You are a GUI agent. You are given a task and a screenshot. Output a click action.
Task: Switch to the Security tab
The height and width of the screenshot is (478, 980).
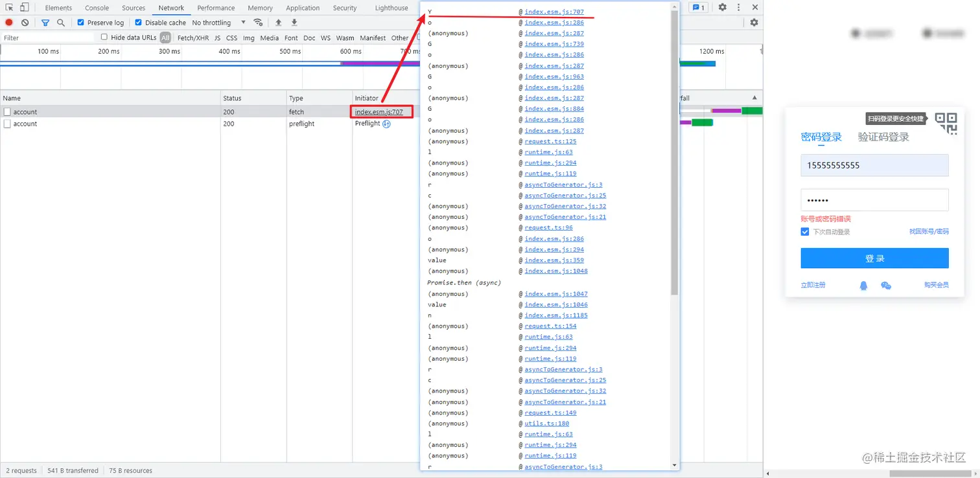[x=345, y=8]
